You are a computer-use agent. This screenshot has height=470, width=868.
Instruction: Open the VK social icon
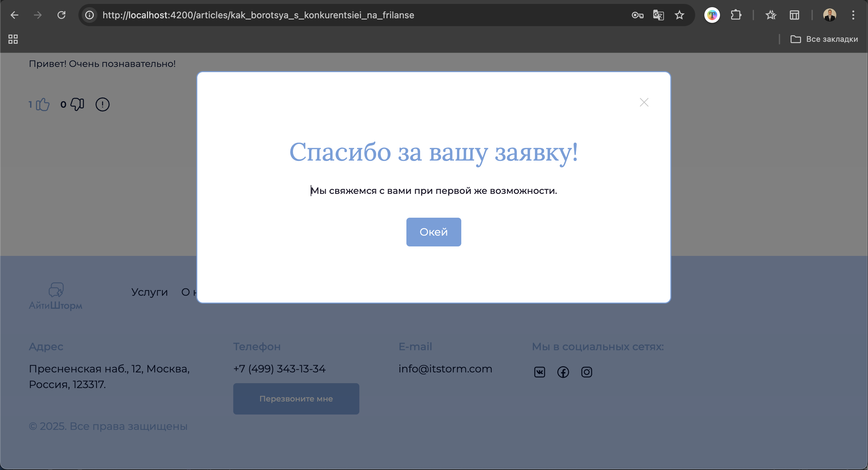(x=539, y=372)
